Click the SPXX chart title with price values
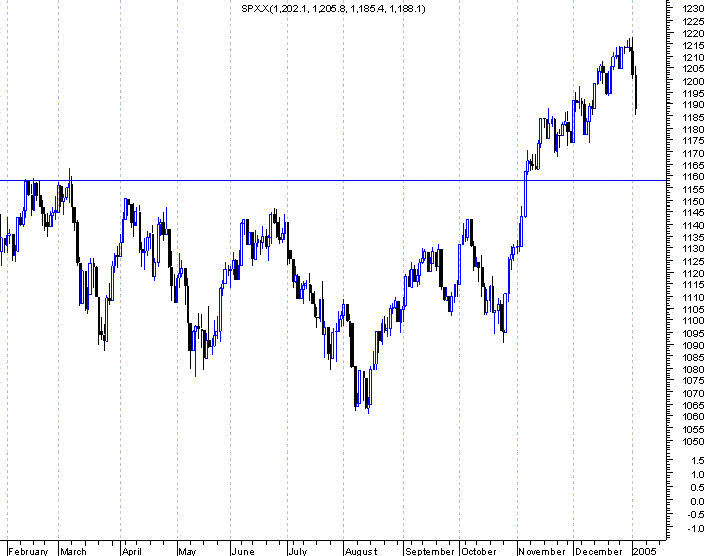This screenshot has width=707, height=556. (x=333, y=9)
